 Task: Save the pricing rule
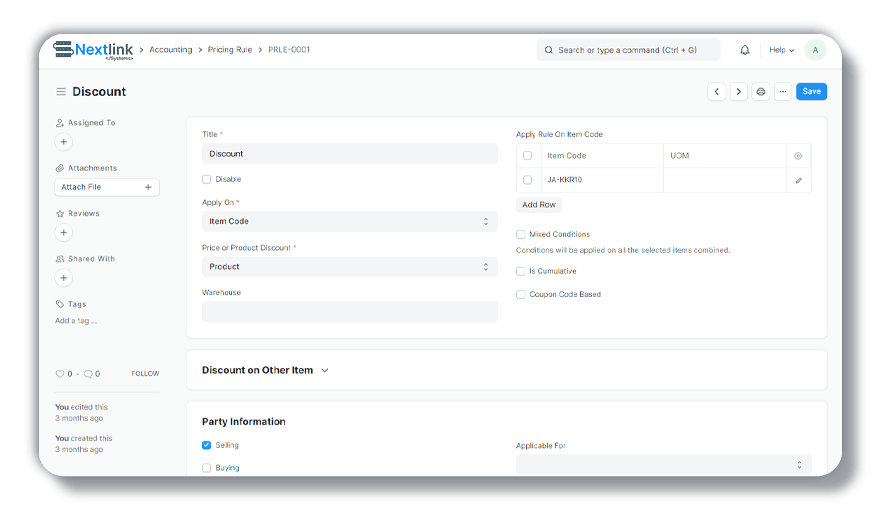coord(811,92)
